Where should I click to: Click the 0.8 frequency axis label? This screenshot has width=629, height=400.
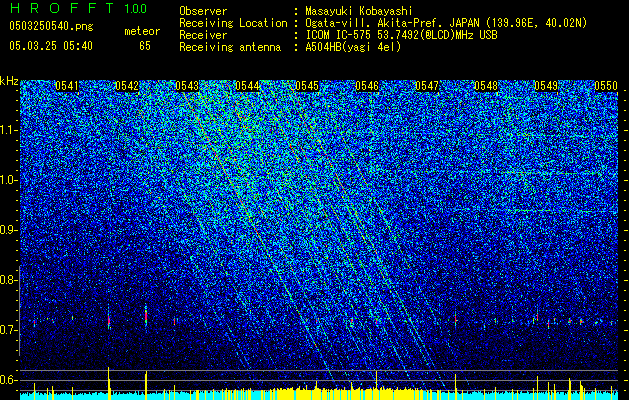[x=9, y=280]
